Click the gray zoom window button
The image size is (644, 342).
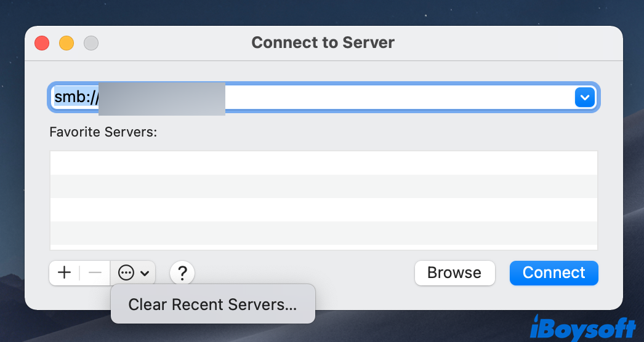[91, 43]
